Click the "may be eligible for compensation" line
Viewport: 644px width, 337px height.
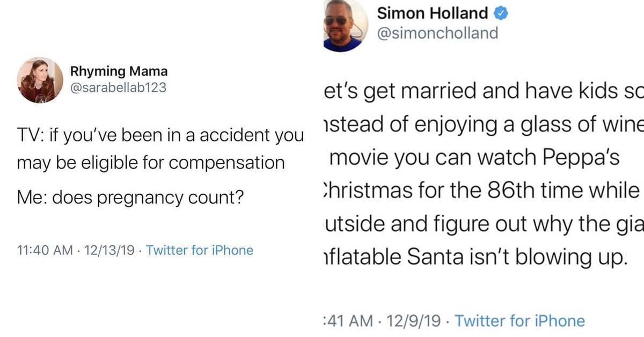151,162
